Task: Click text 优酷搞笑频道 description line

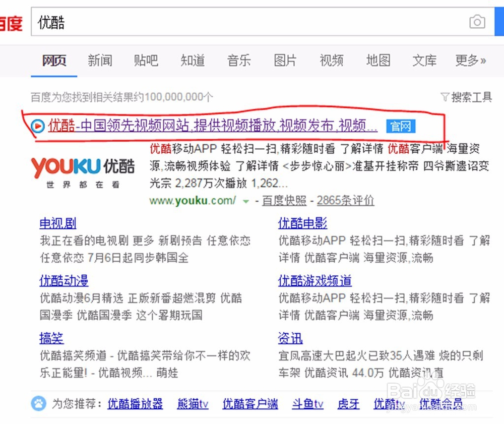Action: [145, 355]
